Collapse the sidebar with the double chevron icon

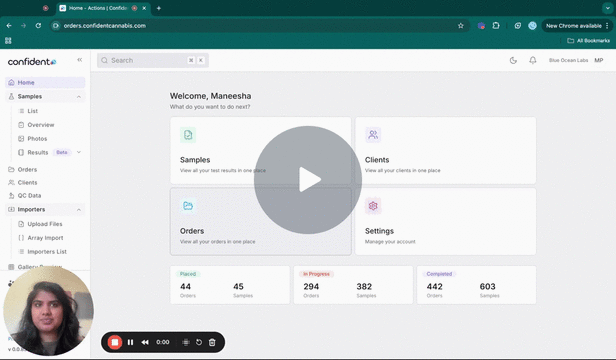(80, 60)
